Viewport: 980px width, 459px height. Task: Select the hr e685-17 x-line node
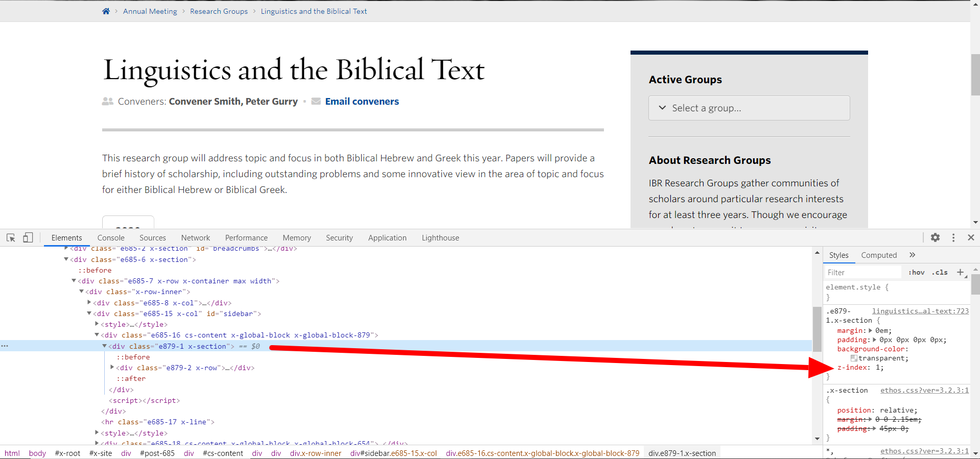[158, 422]
